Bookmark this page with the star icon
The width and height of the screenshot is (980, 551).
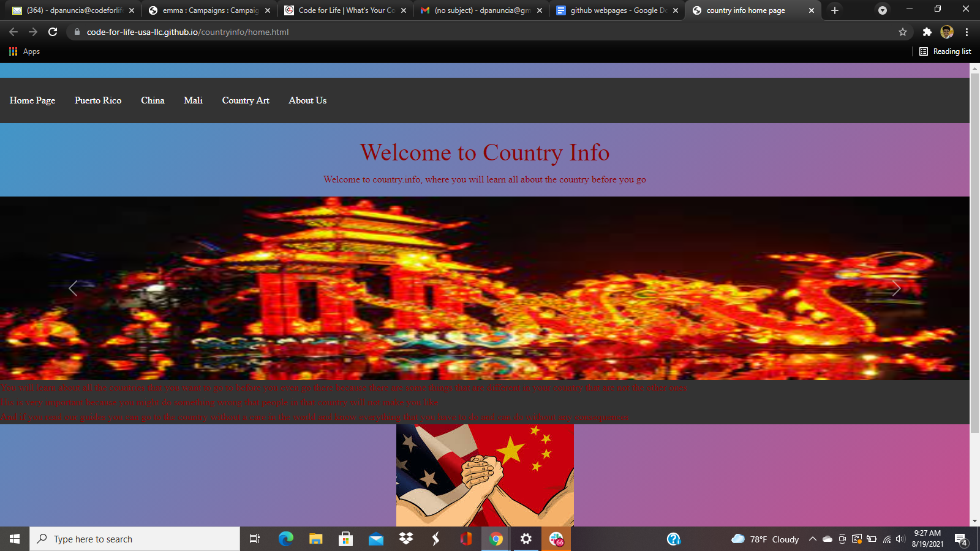tap(902, 32)
